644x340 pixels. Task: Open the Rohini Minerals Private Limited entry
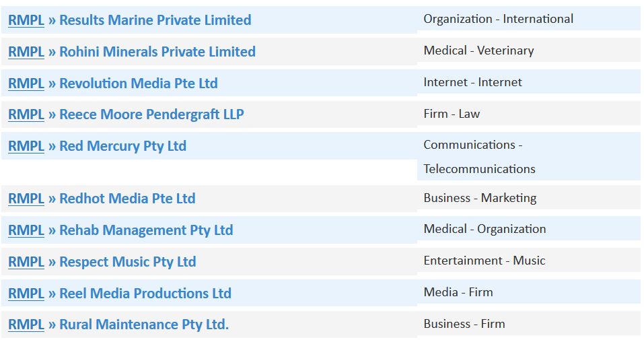coord(157,52)
